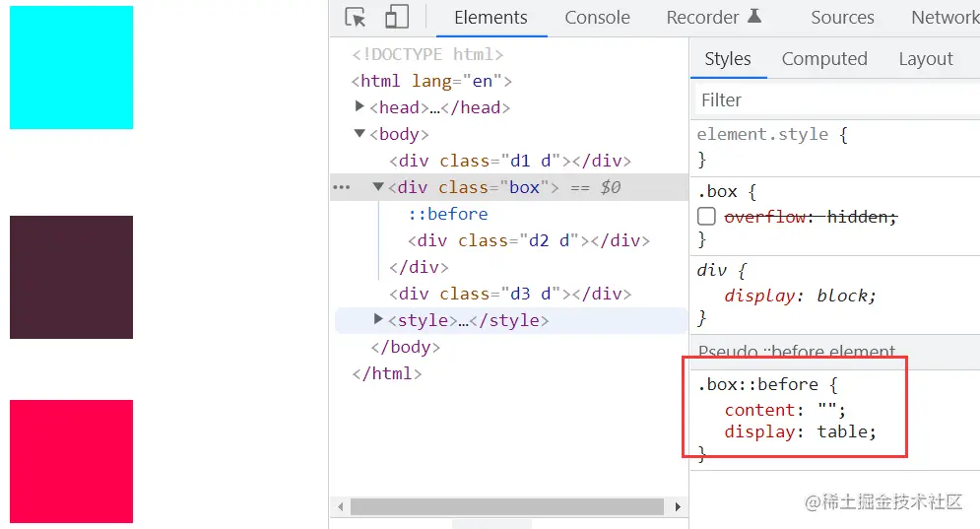Click the Filter styles input field

pos(837,100)
